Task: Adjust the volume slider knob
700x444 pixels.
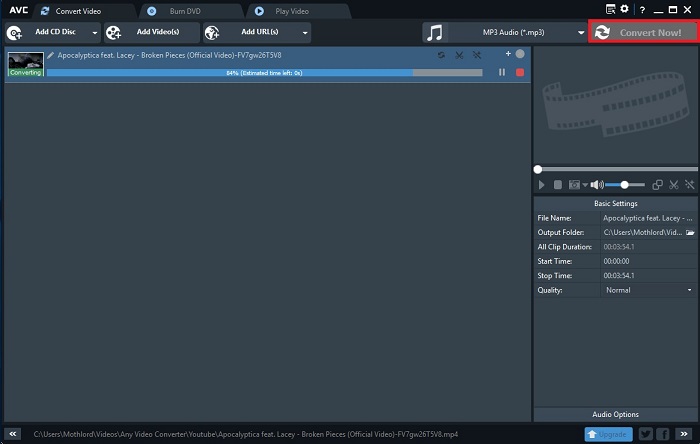Action: pyautogui.click(x=625, y=185)
